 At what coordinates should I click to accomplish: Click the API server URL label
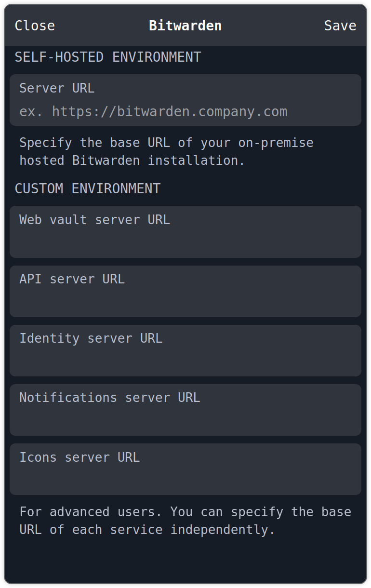[71, 279]
